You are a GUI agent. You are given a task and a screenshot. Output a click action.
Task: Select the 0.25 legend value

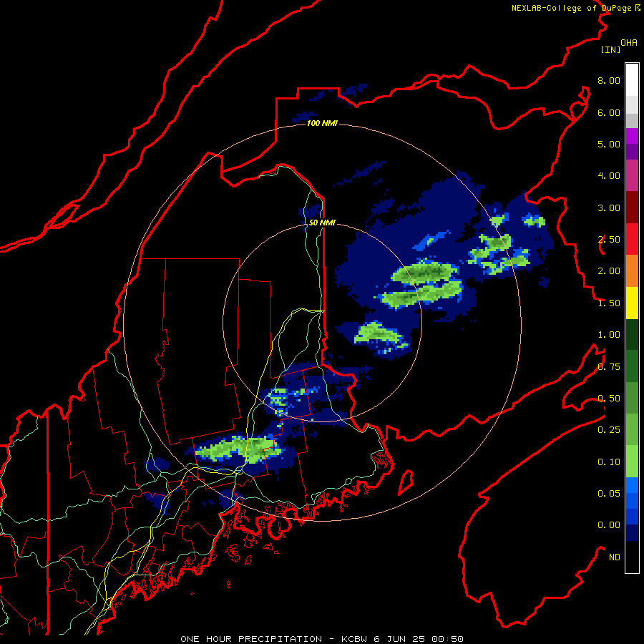pyautogui.click(x=609, y=430)
